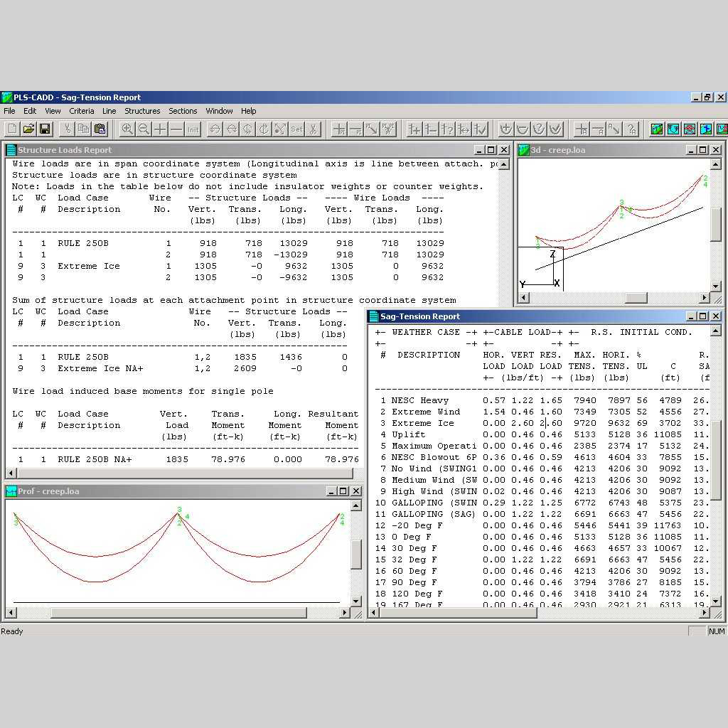Click the New file toolbar icon

point(12,129)
